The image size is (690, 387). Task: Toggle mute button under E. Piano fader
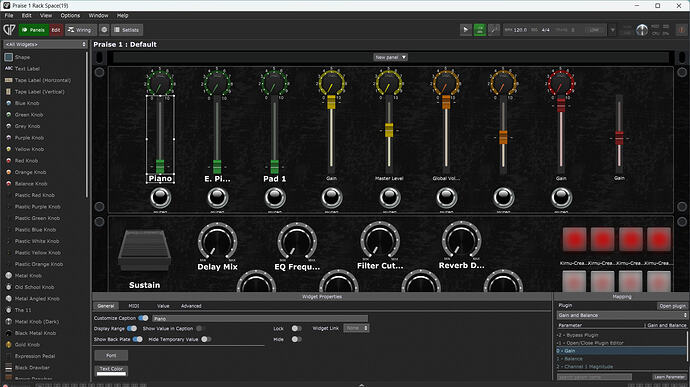(x=217, y=198)
